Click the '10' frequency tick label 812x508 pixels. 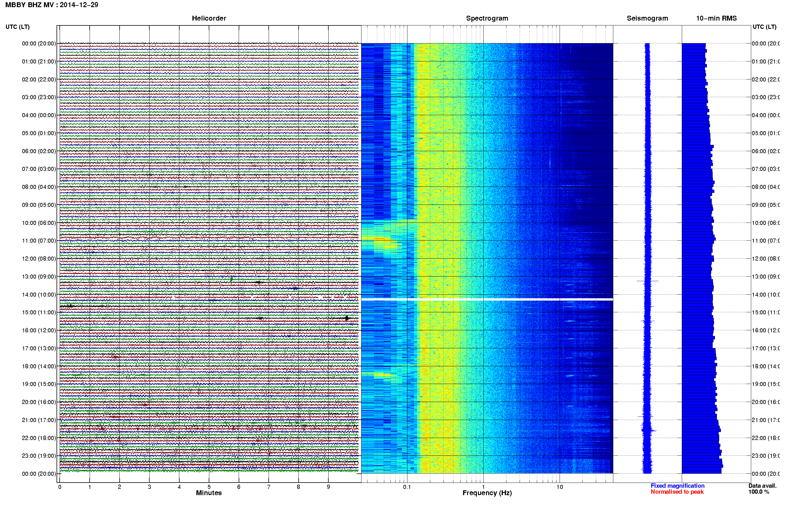(x=560, y=487)
